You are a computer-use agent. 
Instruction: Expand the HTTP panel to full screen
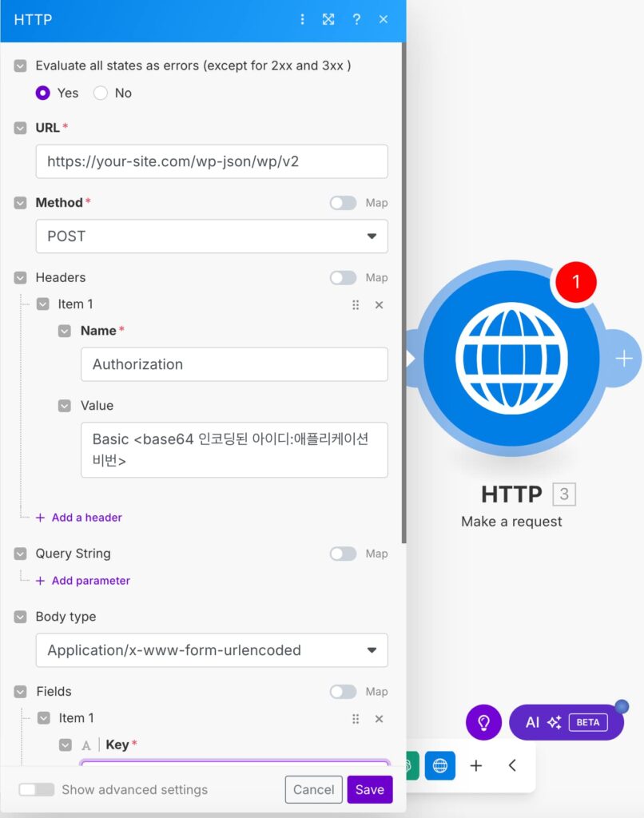tap(328, 19)
